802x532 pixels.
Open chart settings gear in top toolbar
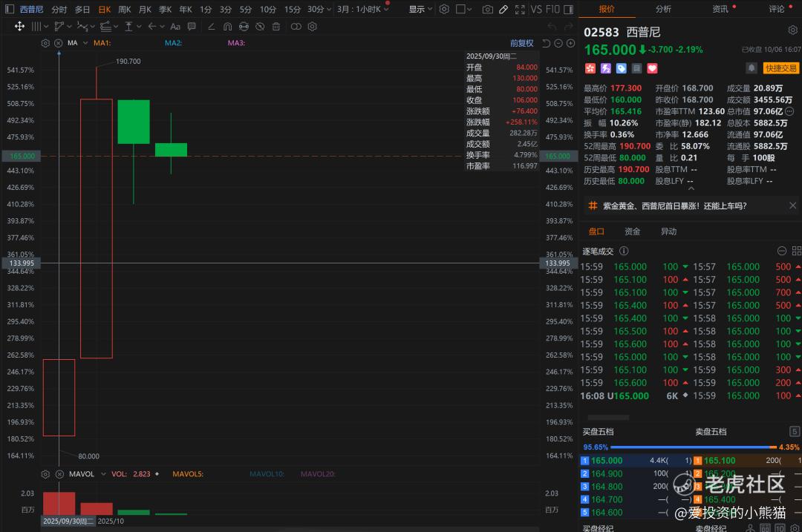(x=445, y=9)
